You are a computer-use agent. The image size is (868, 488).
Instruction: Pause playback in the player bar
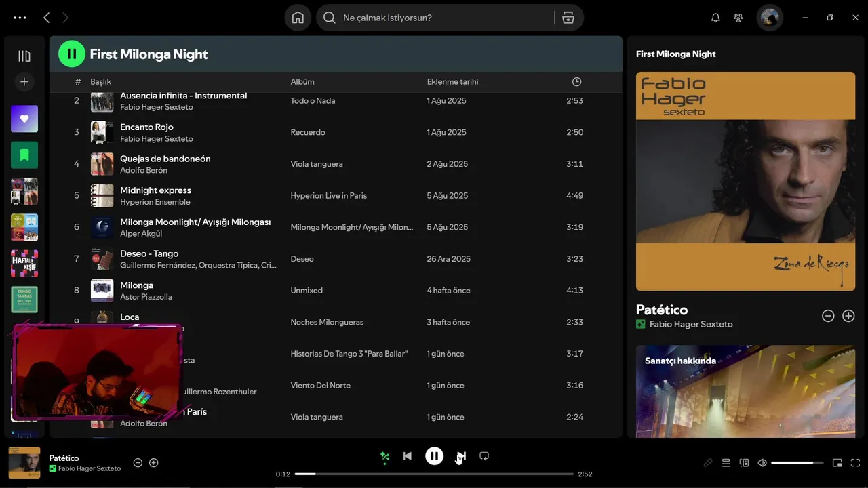pos(435,456)
